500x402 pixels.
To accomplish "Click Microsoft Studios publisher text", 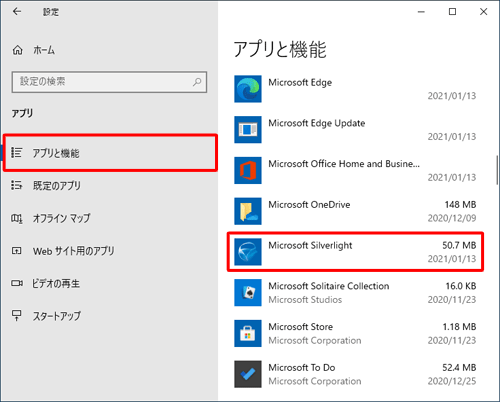I will click(x=305, y=300).
